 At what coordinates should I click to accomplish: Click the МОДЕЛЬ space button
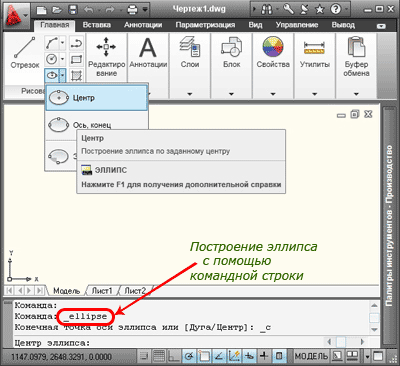coord(311,357)
